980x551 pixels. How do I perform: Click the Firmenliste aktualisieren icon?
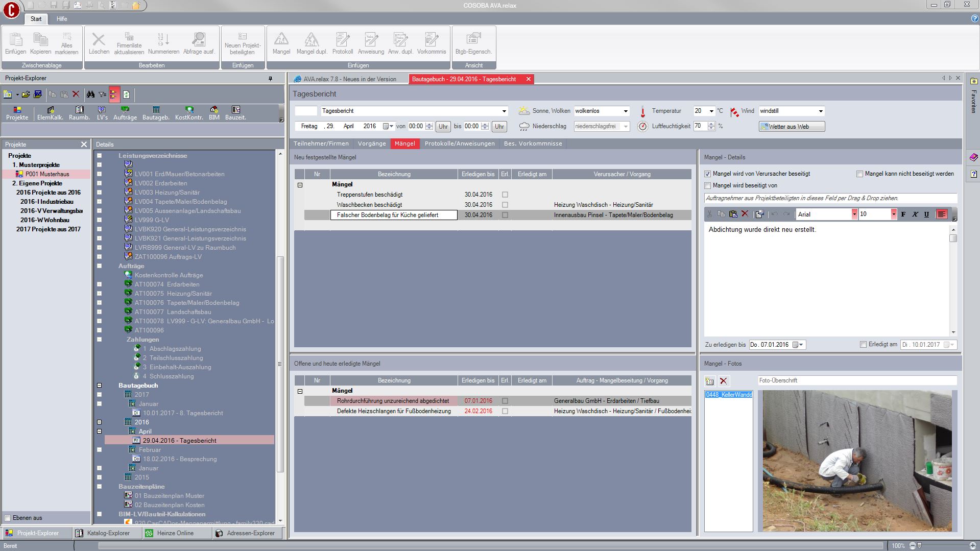[129, 43]
